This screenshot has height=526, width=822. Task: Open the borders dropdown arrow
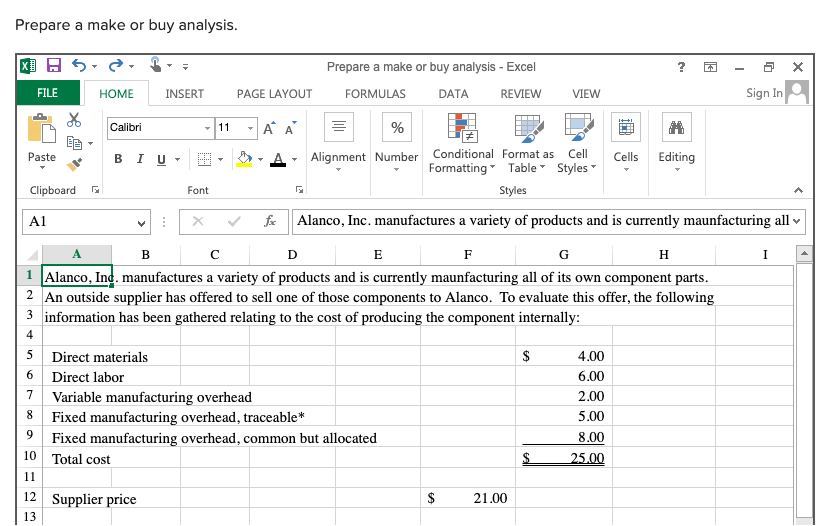(220, 159)
